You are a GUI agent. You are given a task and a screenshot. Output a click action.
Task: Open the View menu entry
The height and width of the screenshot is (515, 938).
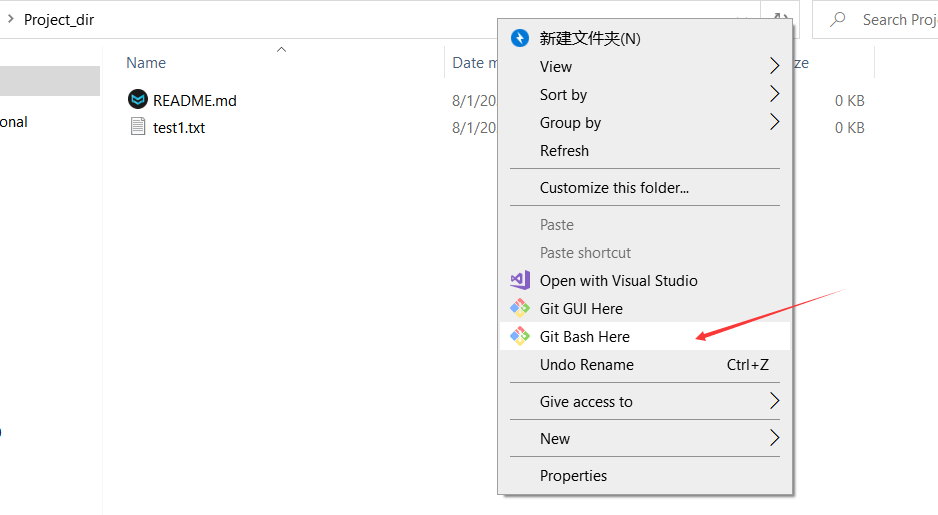(645, 66)
